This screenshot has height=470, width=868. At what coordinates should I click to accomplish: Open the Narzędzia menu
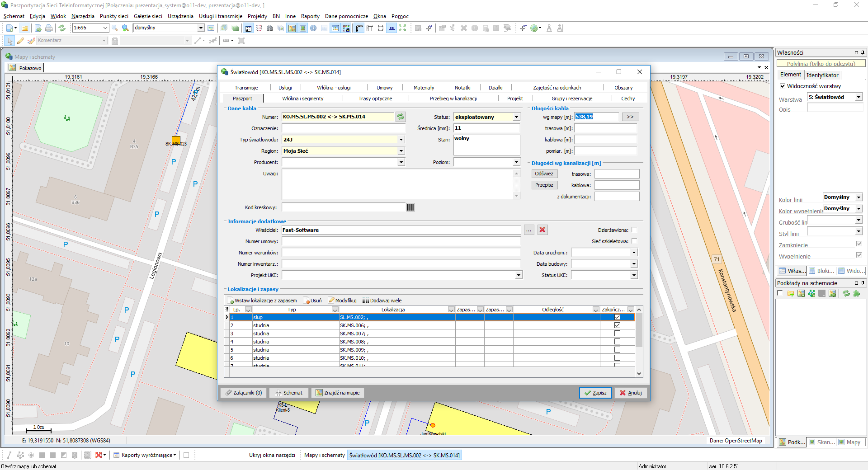click(83, 16)
